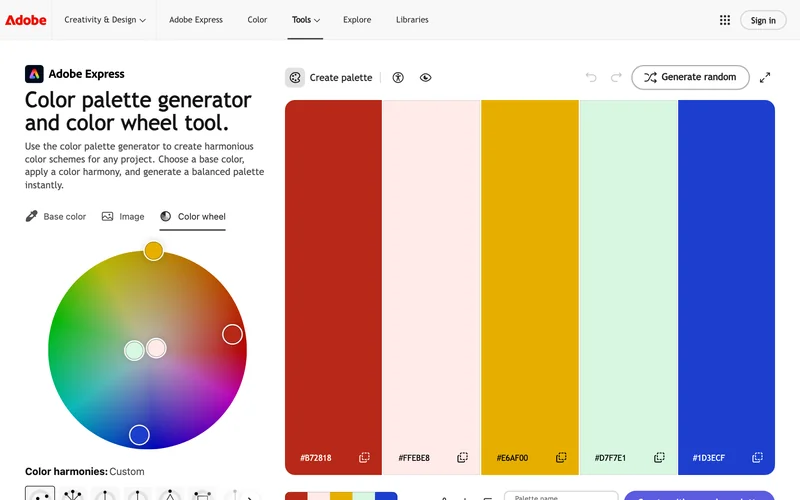Copy the #D7F7E1 hex code

click(659, 457)
